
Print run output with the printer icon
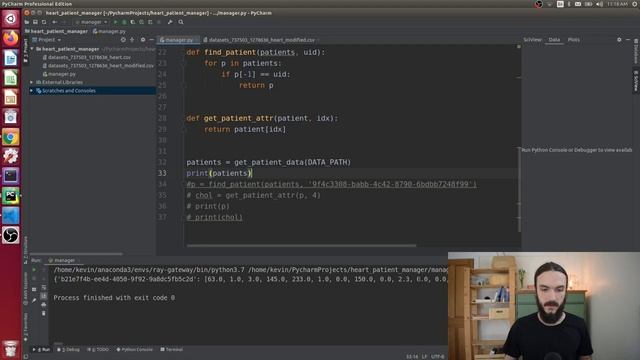click(x=44, y=305)
